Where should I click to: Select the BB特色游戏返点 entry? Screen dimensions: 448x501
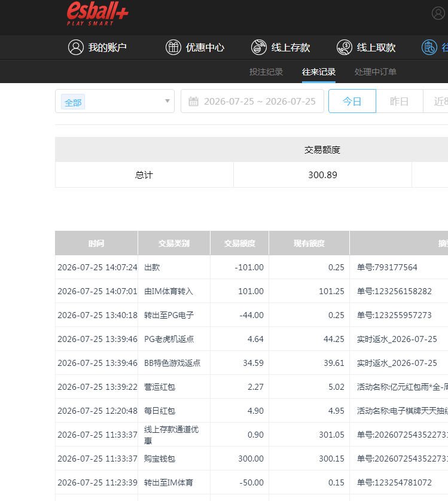pos(172,363)
